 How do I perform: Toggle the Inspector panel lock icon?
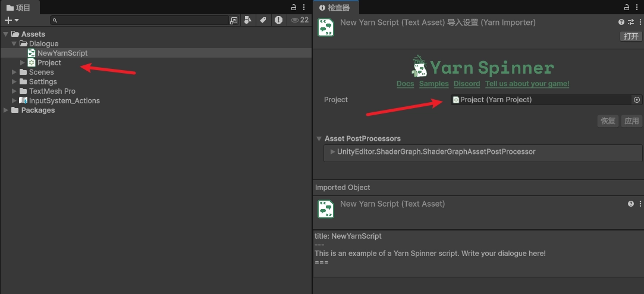pos(627,7)
